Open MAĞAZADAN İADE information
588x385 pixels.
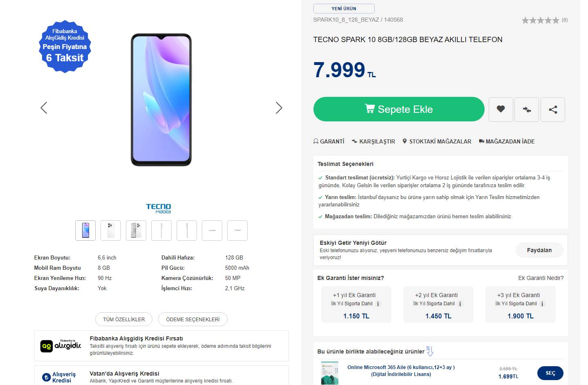pyautogui.click(x=507, y=141)
